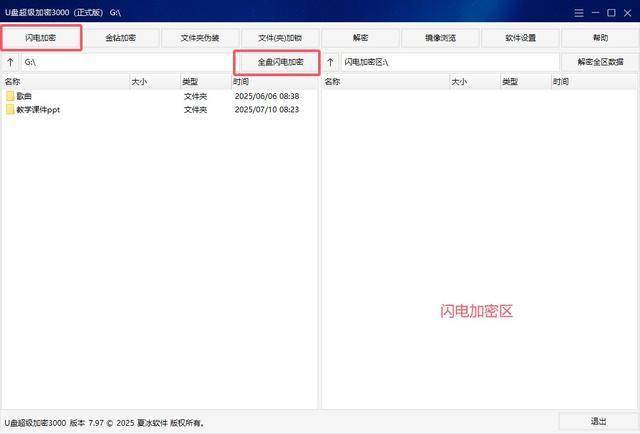The width and height of the screenshot is (640, 434).
Task: Click the 教学课件ppt folder icon
Action: coord(10,110)
